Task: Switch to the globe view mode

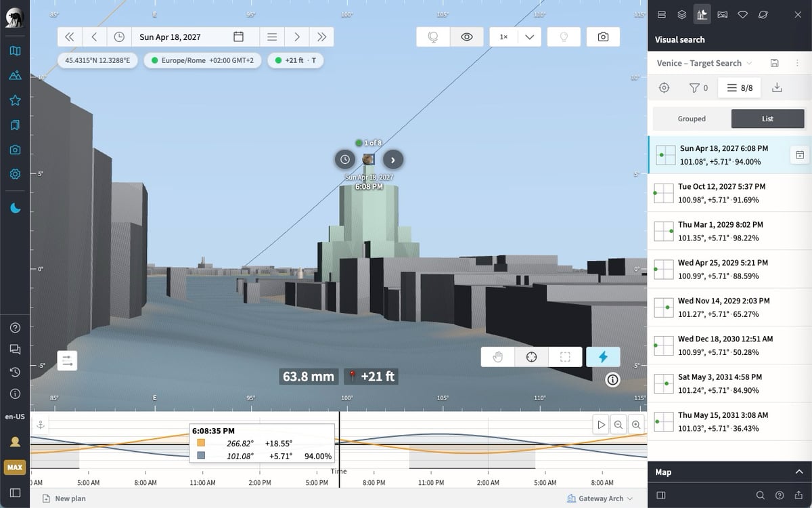Action: (433, 37)
